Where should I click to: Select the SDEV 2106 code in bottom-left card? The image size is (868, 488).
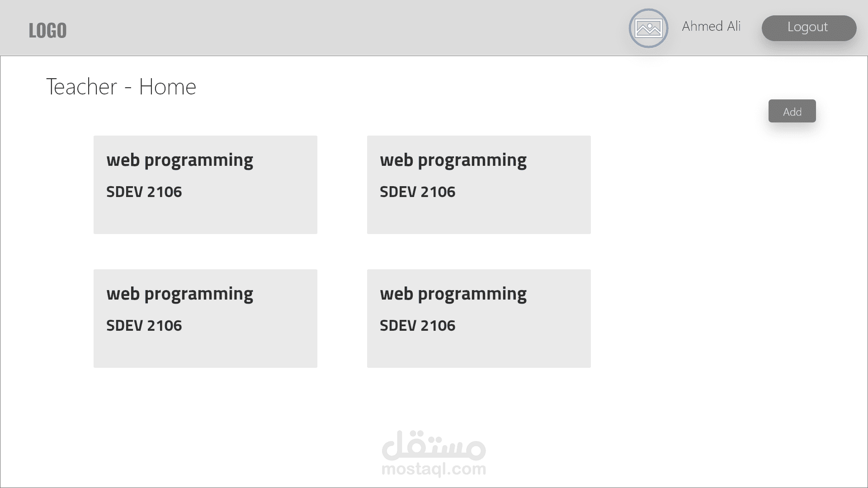(144, 325)
